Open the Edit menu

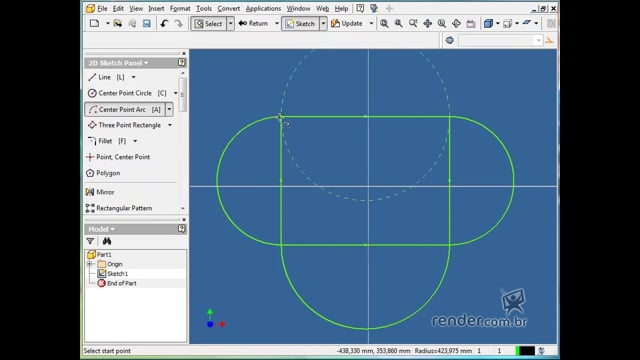(118, 8)
